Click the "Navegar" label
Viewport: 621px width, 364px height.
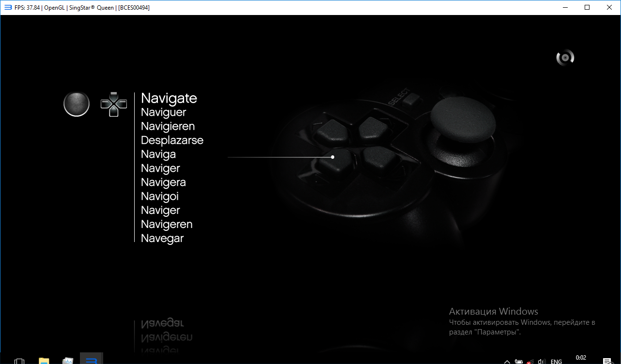[162, 239]
